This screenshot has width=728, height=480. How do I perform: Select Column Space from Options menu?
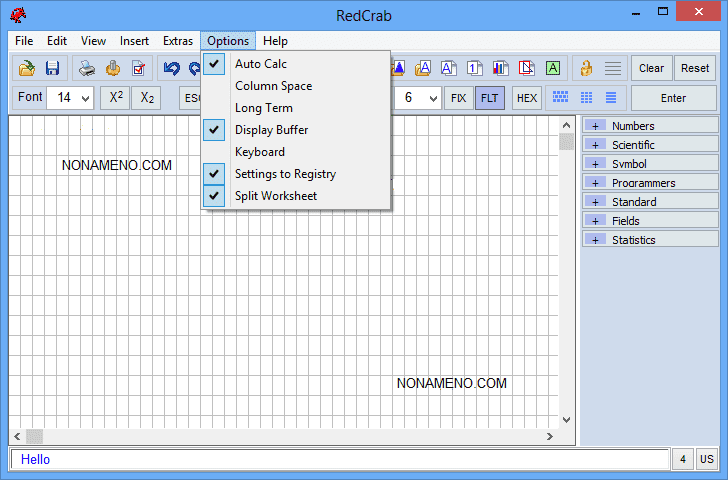click(273, 86)
